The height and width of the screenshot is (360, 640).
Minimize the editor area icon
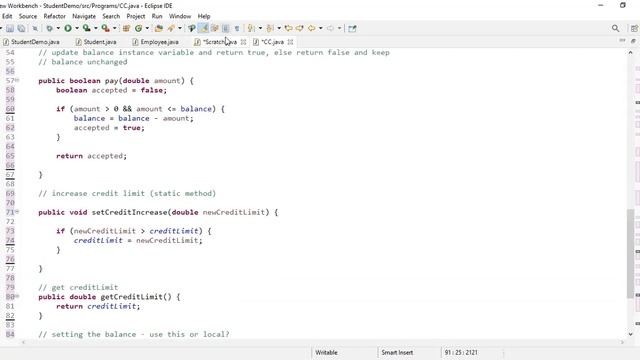[622, 40]
